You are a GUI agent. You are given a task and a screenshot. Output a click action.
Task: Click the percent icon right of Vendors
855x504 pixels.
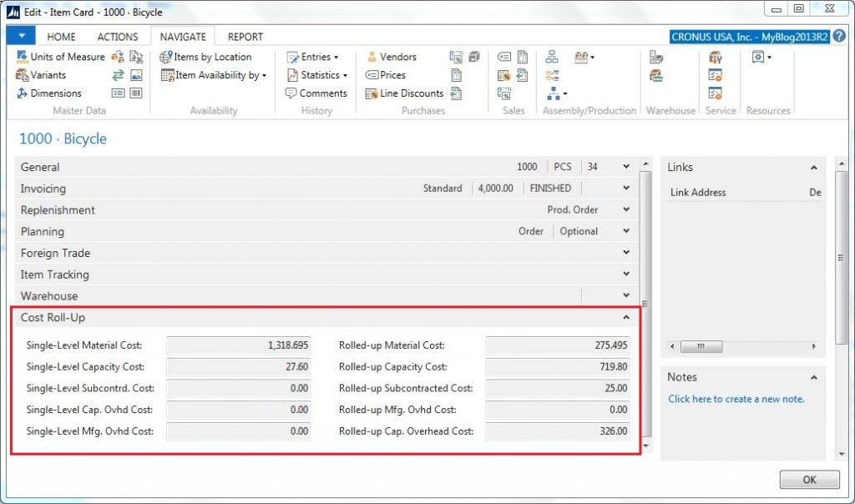pos(457,57)
